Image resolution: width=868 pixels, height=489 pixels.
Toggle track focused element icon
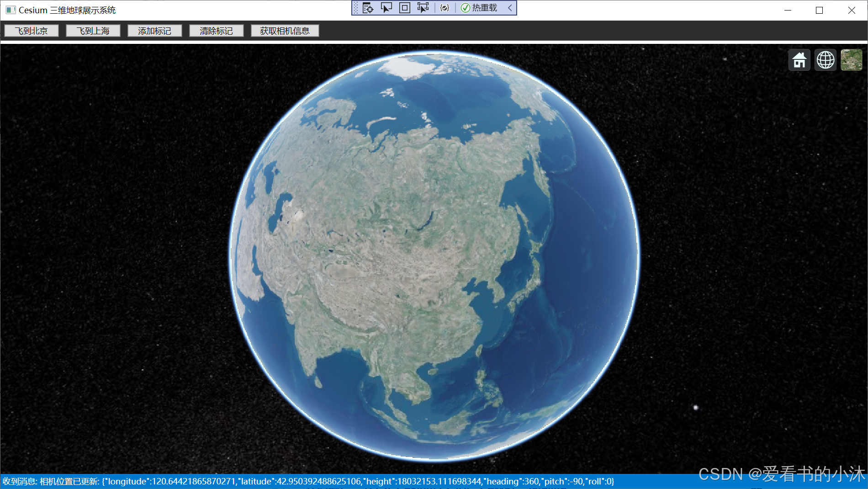pyautogui.click(x=423, y=8)
